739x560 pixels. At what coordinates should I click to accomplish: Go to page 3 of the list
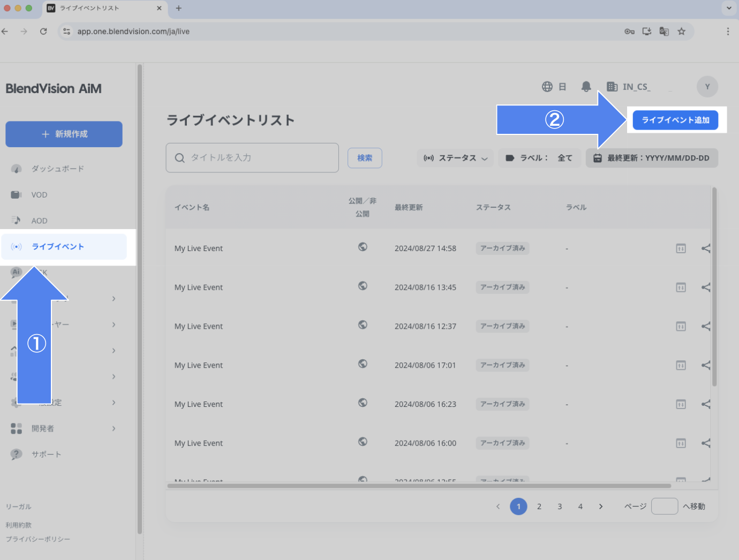click(x=560, y=506)
